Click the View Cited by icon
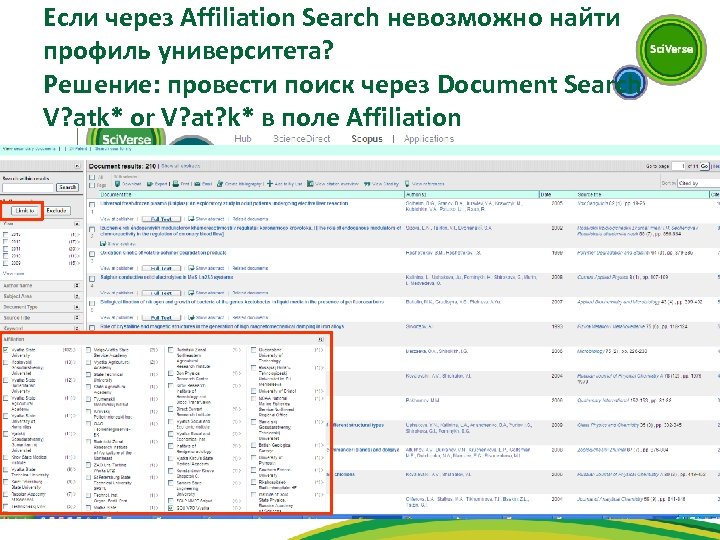This screenshot has width=720, height=540. click(367, 184)
